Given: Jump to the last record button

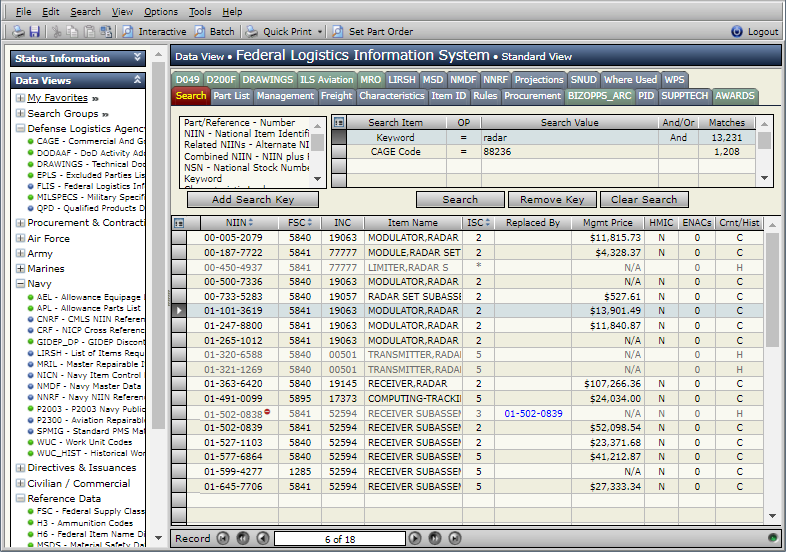Looking at the screenshot, I should click(455, 538).
